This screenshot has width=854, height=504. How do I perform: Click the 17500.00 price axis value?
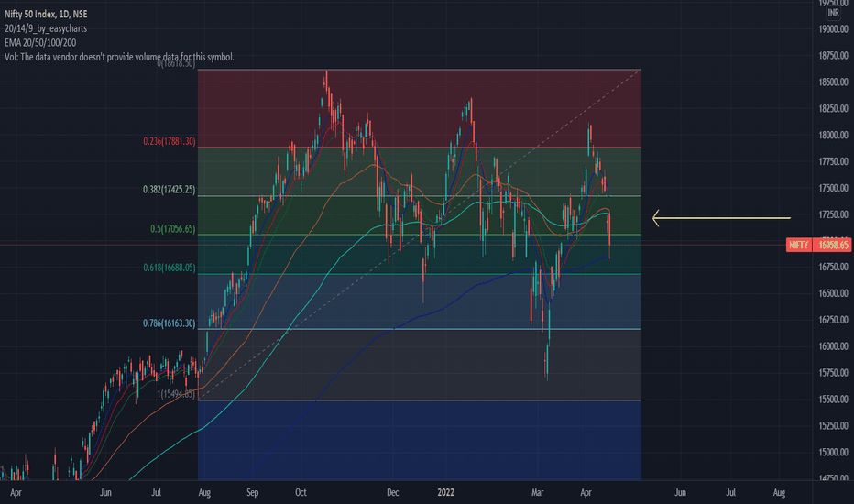pyautogui.click(x=833, y=188)
